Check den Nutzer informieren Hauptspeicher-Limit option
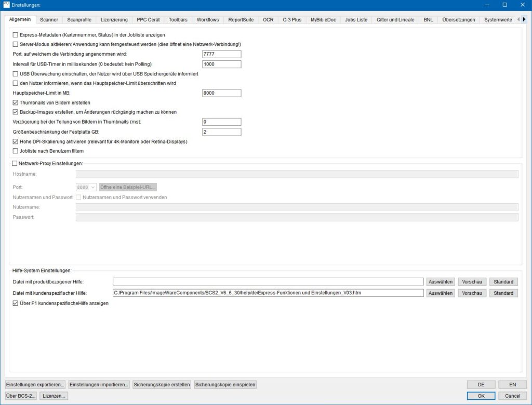Viewport: 532px width, 405px height. (15, 83)
